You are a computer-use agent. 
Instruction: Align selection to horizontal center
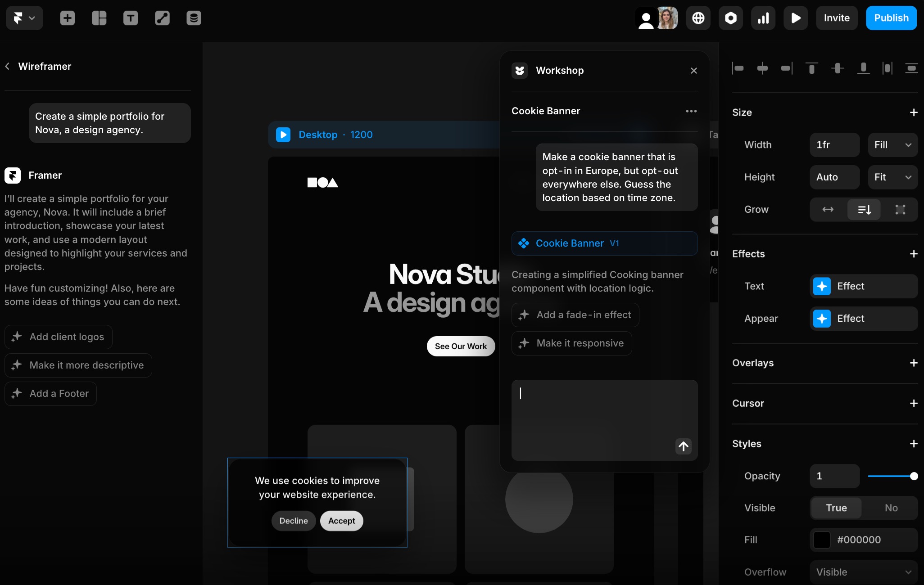[762, 68]
